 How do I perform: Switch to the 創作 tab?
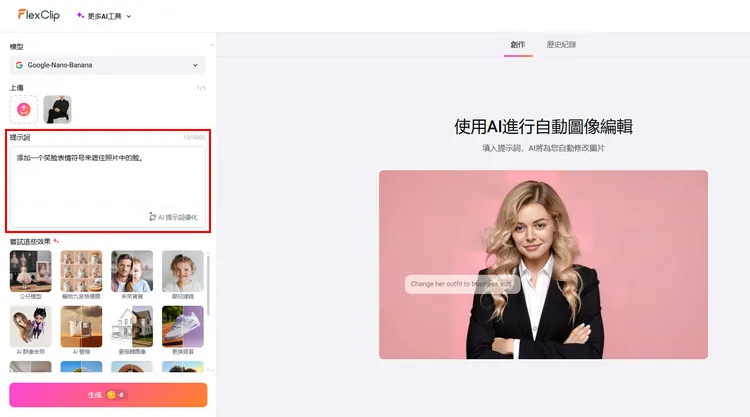point(518,45)
